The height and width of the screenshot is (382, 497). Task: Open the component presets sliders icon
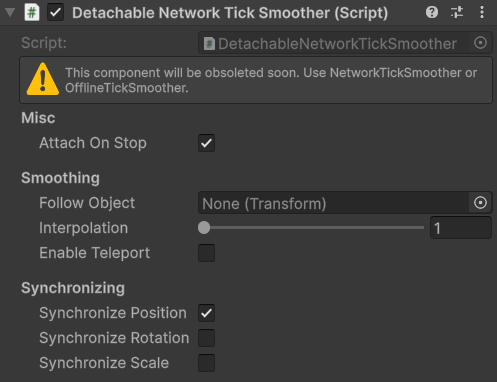tap(457, 13)
